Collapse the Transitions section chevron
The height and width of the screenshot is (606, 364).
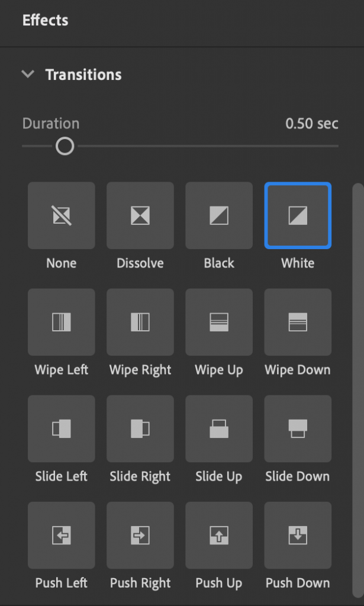pos(28,74)
